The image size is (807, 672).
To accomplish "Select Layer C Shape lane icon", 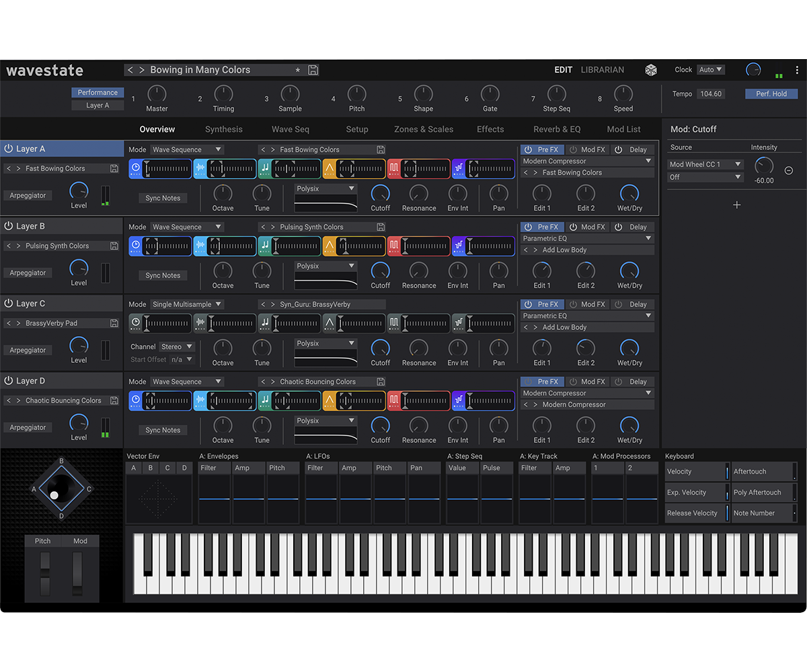I will pyautogui.click(x=330, y=323).
